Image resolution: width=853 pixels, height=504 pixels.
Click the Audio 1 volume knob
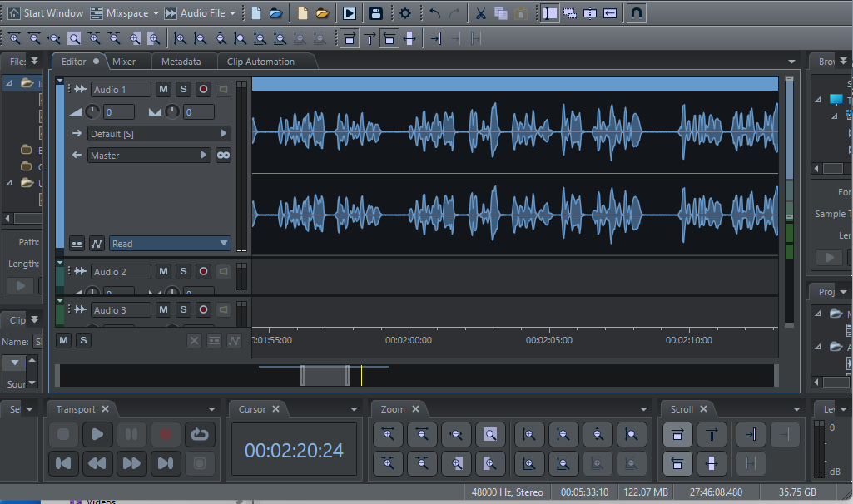pos(92,112)
